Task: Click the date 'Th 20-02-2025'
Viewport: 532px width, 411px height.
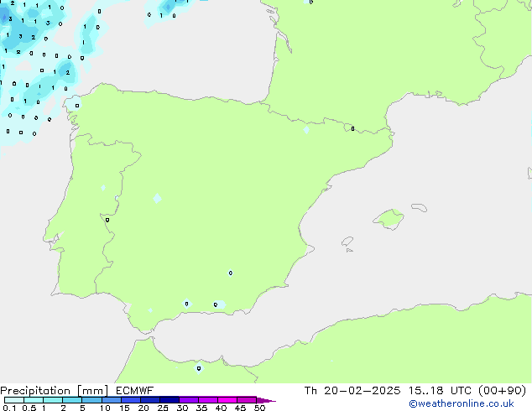Action: pyautogui.click(x=352, y=391)
